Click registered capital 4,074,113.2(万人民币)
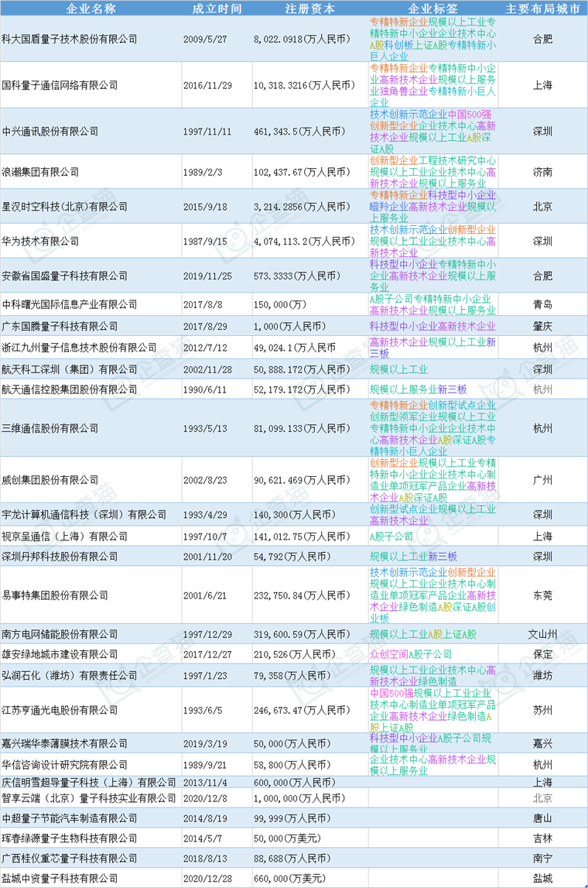 coord(305,241)
